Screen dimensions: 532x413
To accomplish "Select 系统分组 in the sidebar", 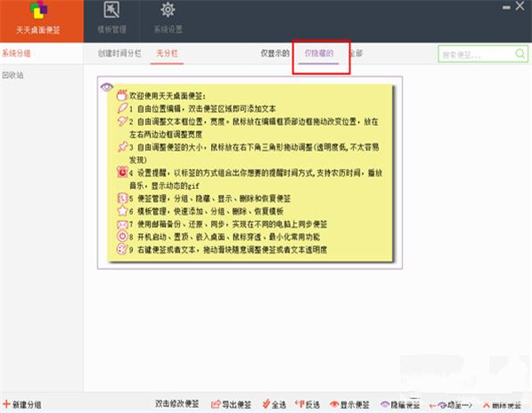I will (x=16, y=54).
